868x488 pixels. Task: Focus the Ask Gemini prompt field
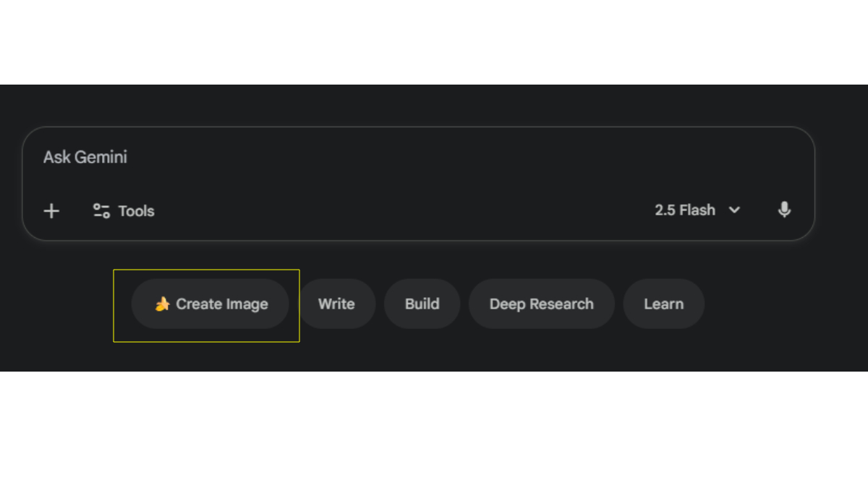pos(85,157)
